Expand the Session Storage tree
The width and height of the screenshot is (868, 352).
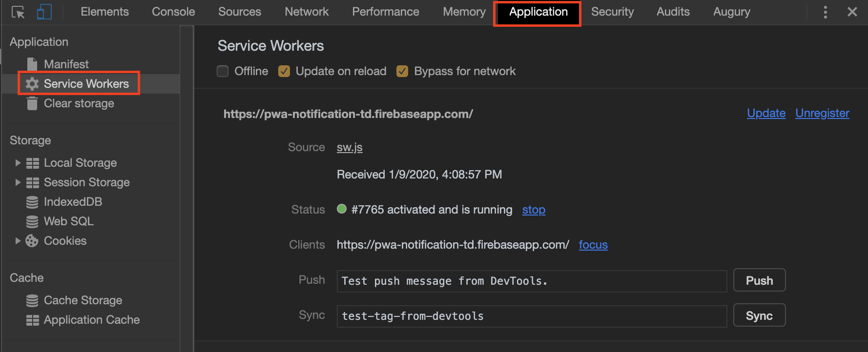tap(18, 182)
